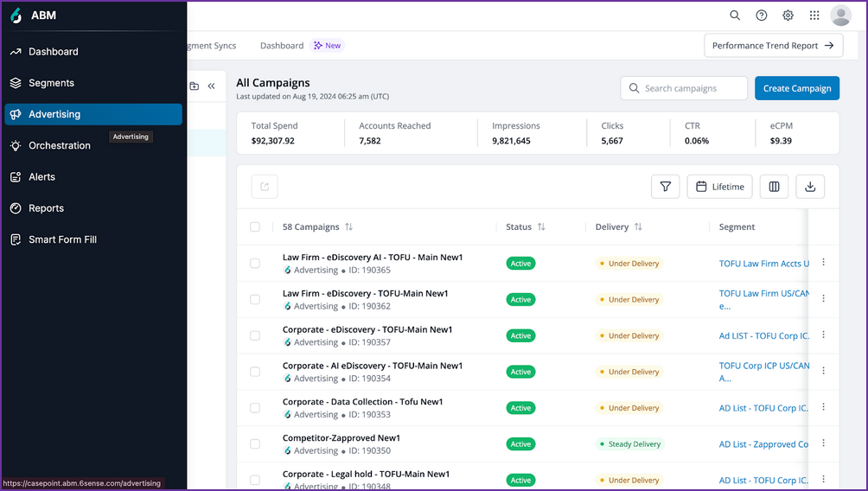Open more options for campaign ID 190348

pyautogui.click(x=823, y=479)
